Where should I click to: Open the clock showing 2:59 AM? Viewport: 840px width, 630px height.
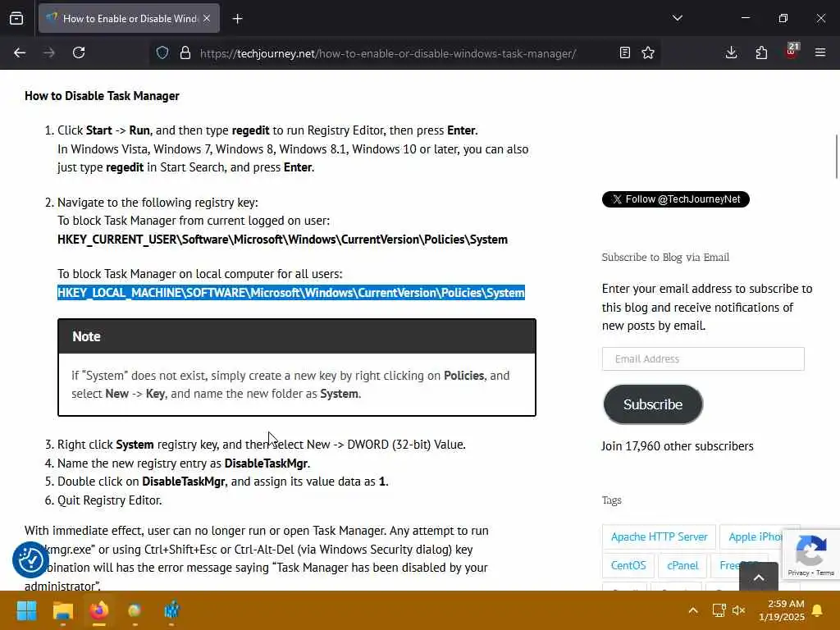coord(782,610)
